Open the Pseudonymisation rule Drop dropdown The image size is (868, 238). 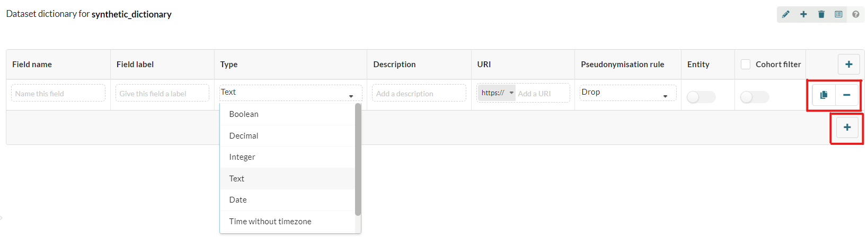(x=627, y=93)
